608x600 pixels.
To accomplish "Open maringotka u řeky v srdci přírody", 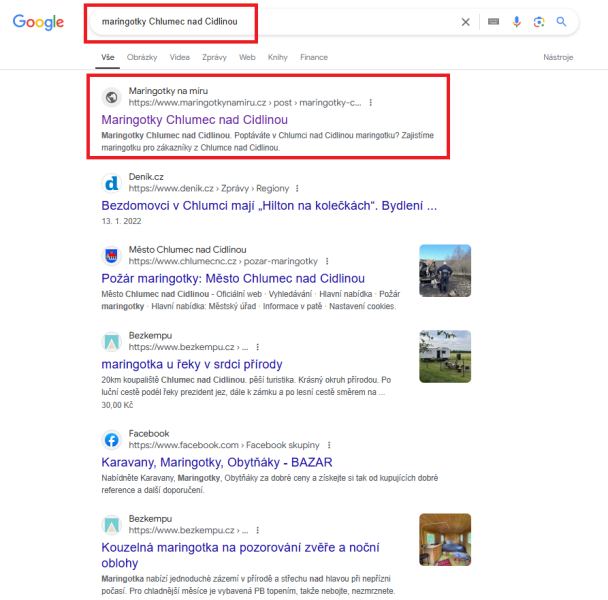I will click(x=192, y=364).
